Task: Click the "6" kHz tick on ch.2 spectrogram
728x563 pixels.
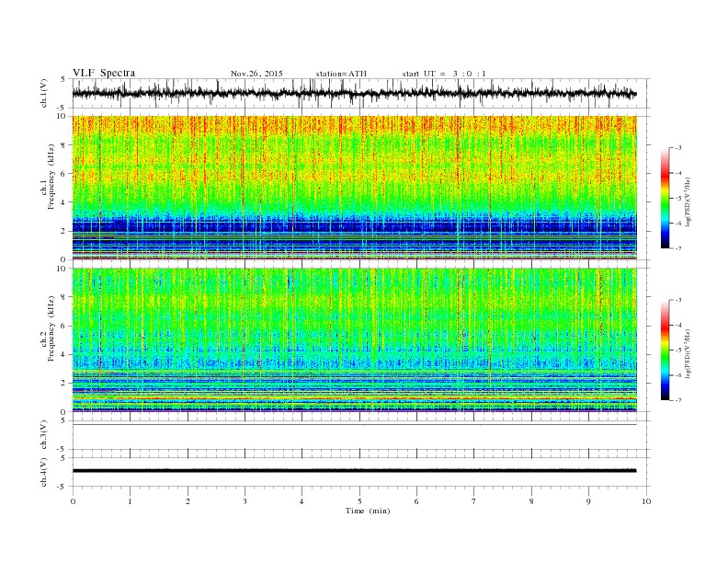Action: 64,326
